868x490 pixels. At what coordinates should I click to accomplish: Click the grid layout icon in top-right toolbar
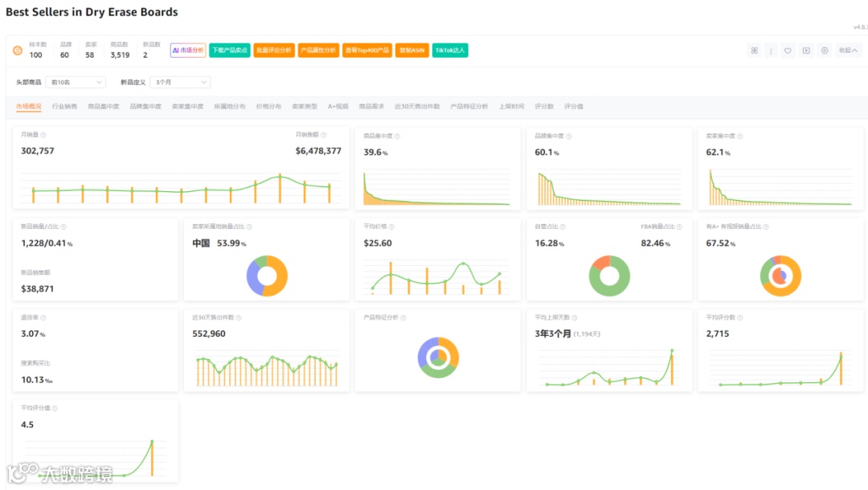pyautogui.click(x=755, y=51)
